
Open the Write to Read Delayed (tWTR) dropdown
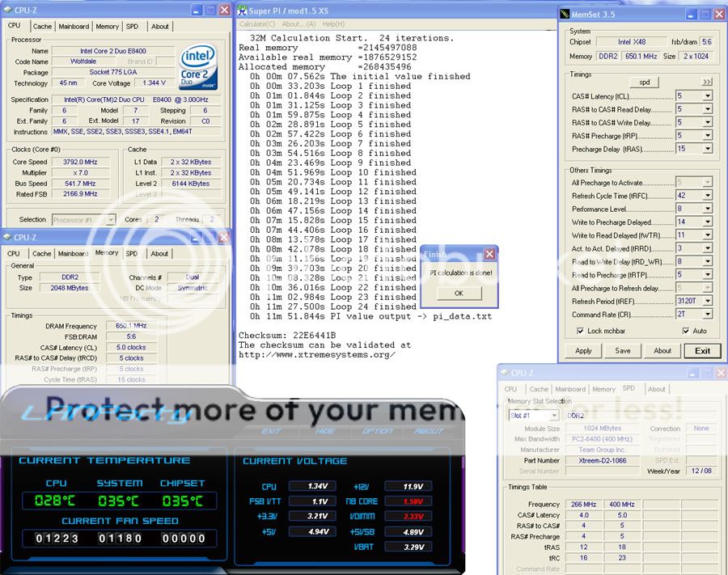707,235
